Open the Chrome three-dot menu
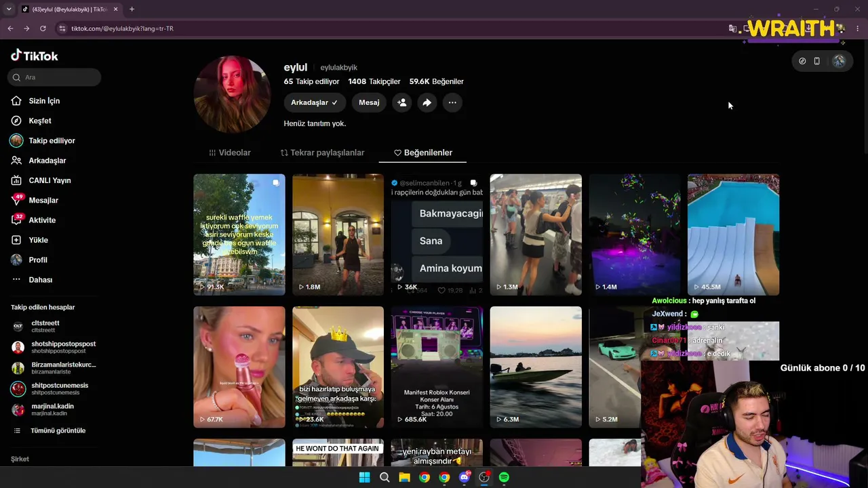 pos(858,28)
